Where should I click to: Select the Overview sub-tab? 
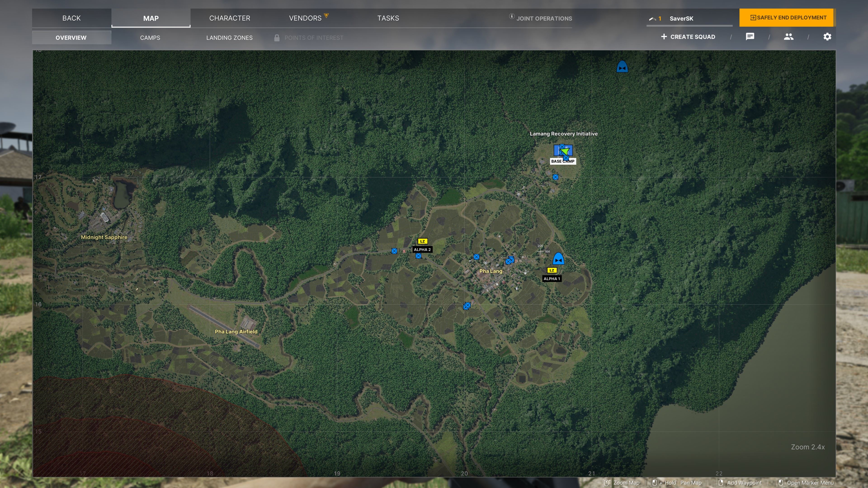(x=71, y=38)
